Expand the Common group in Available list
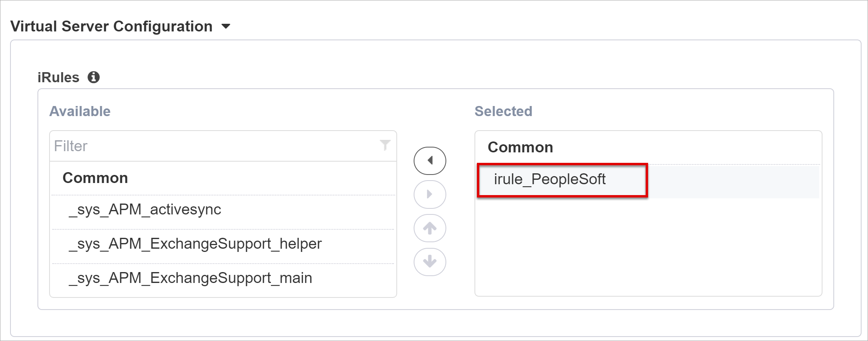This screenshot has height=341, width=868. pyautogui.click(x=95, y=178)
